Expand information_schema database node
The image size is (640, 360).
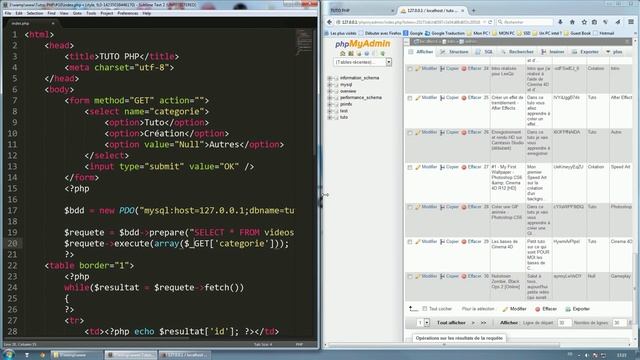tap(330, 78)
